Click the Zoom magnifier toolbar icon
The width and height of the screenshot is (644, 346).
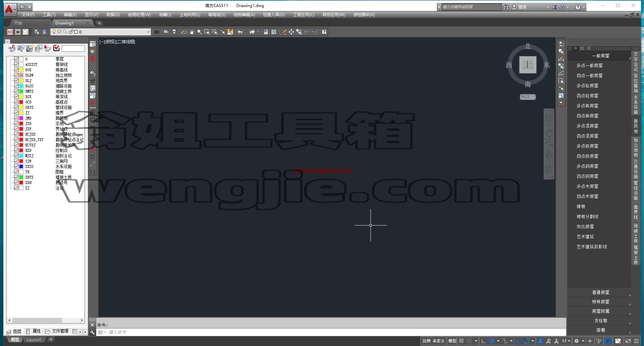click(x=199, y=32)
